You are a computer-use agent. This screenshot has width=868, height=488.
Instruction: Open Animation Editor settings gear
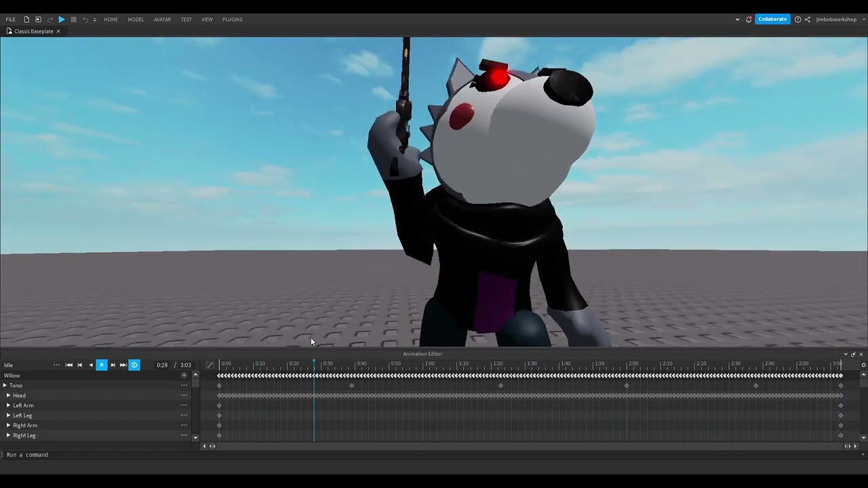(863, 365)
